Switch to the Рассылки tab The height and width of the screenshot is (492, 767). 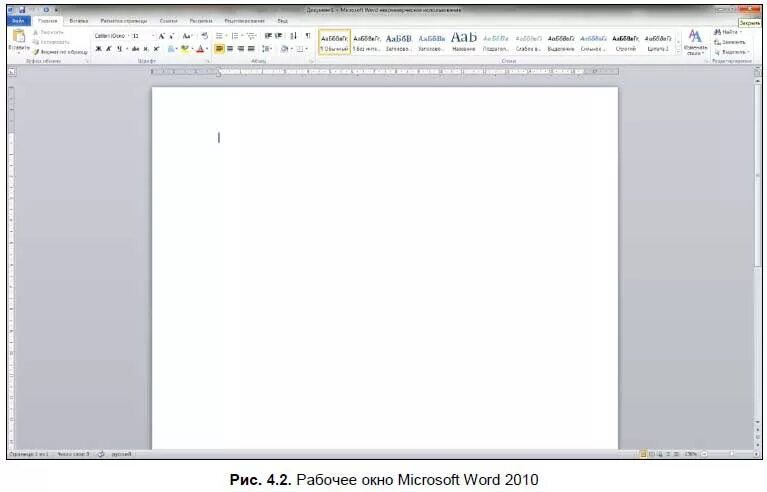201,21
